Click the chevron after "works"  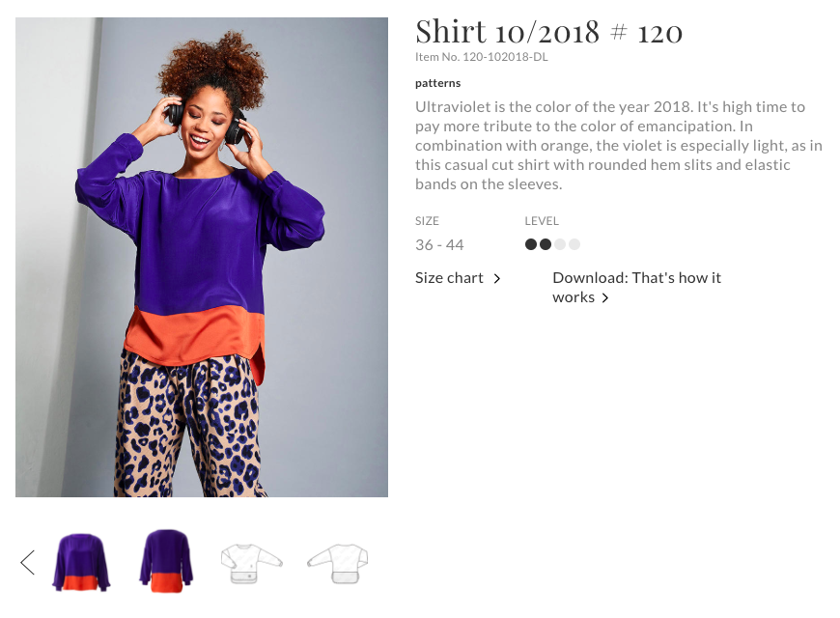click(x=605, y=298)
